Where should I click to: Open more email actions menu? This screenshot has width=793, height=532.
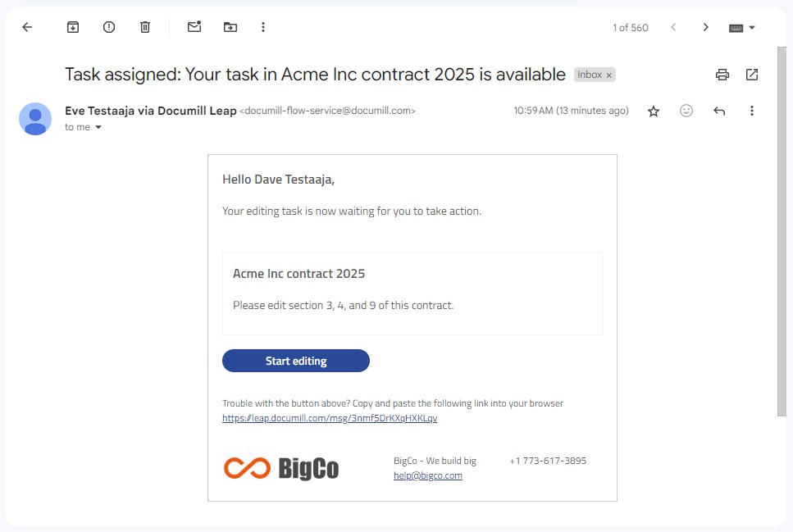pyautogui.click(x=752, y=111)
